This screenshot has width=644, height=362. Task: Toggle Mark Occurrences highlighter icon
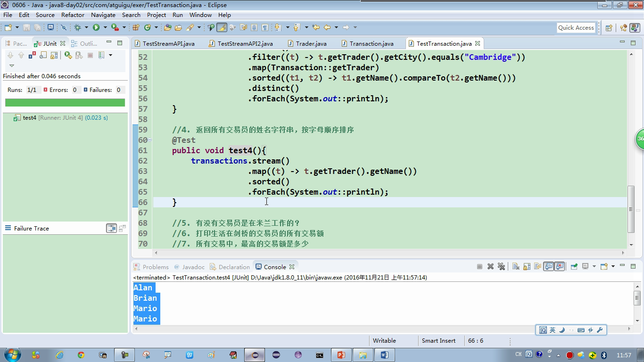point(221,27)
